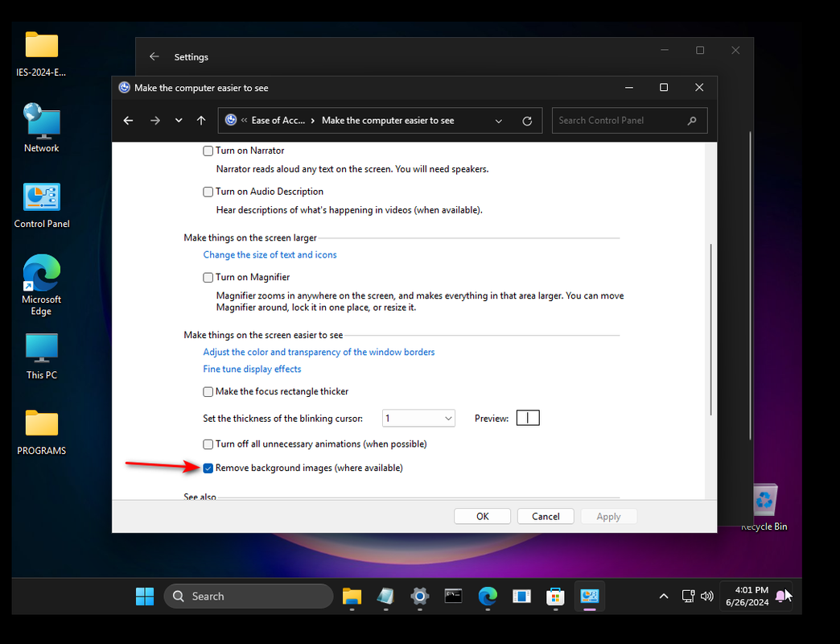Click the taskbar Search box
This screenshot has width=840, height=644.
coord(249,597)
